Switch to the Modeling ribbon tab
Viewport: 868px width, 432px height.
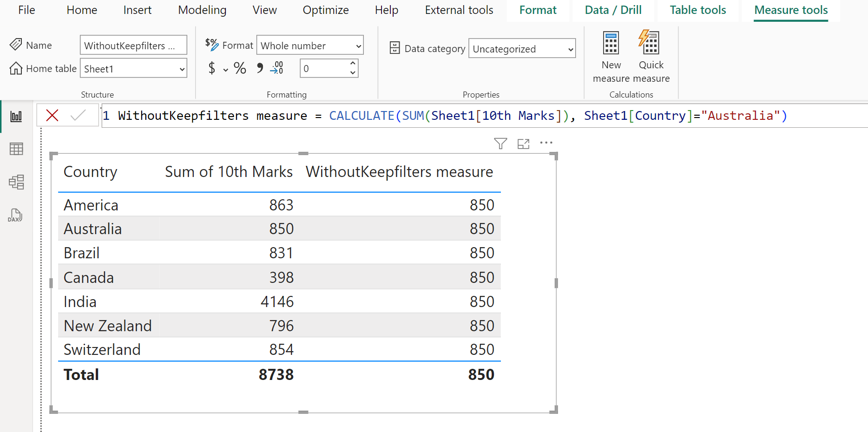click(202, 10)
